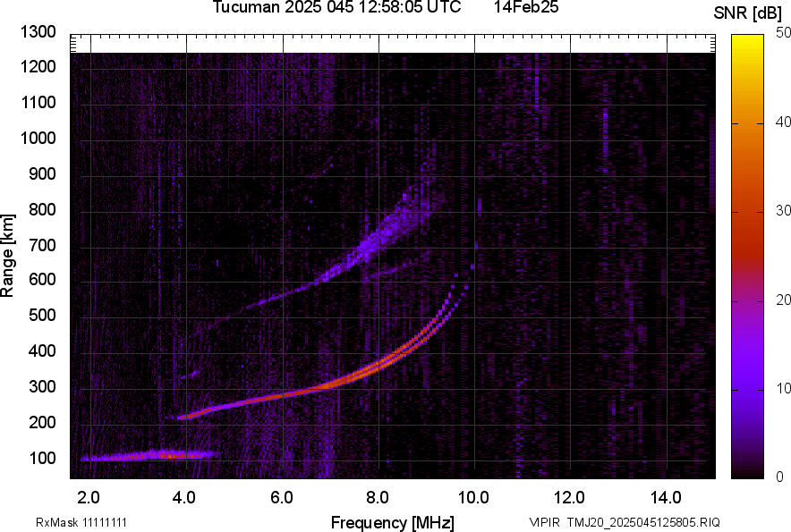
Task: Click the 'Range [km]' axis label
Action: (7, 255)
